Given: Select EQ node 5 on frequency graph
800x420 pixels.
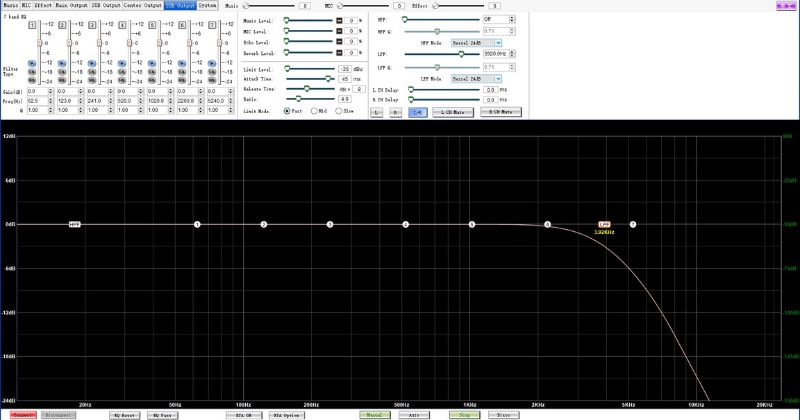Looking at the screenshot, I should pyautogui.click(x=472, y=224).
